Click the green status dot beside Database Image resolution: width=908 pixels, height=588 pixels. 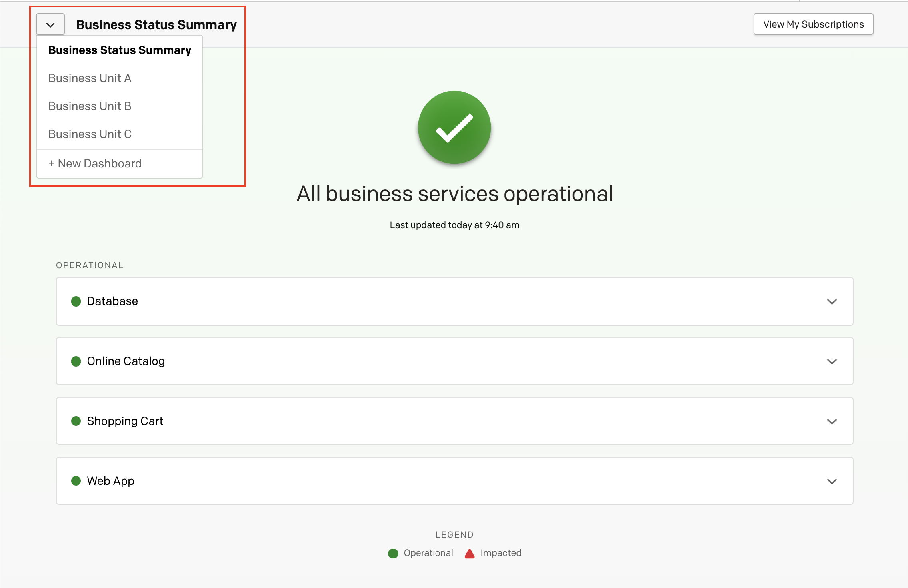click(76, 301)
